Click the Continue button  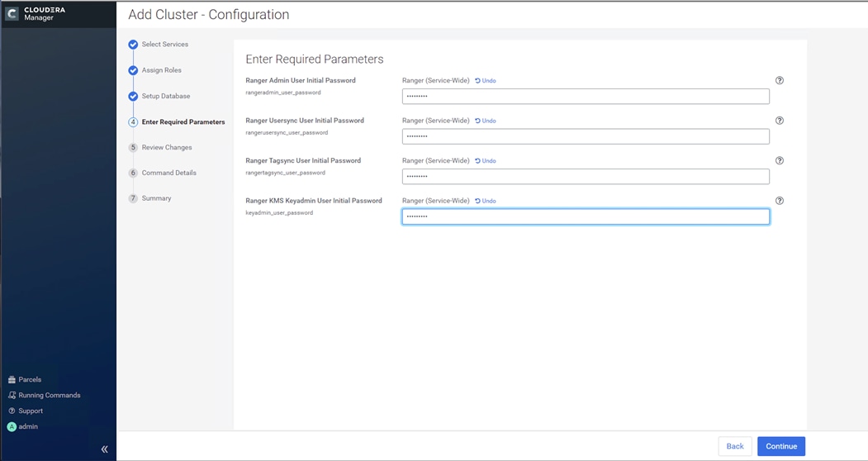tap(781, 446)
